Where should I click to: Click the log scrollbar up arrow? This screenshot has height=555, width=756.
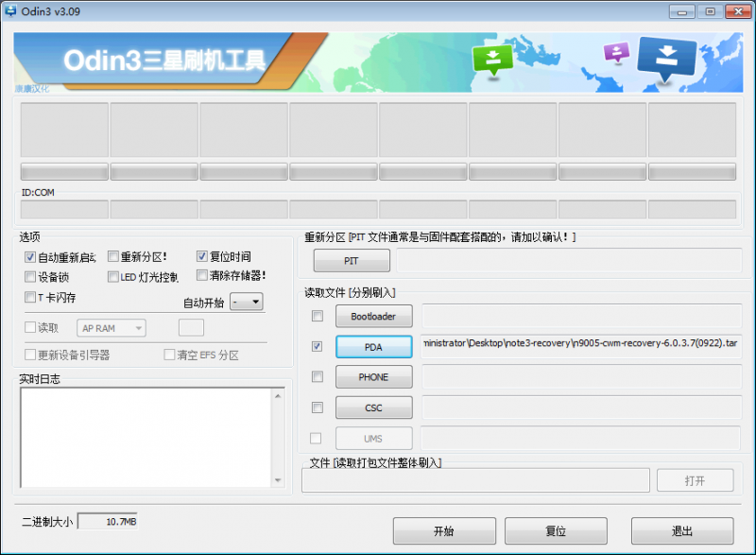pyautogui.click(x=278, y=396)
